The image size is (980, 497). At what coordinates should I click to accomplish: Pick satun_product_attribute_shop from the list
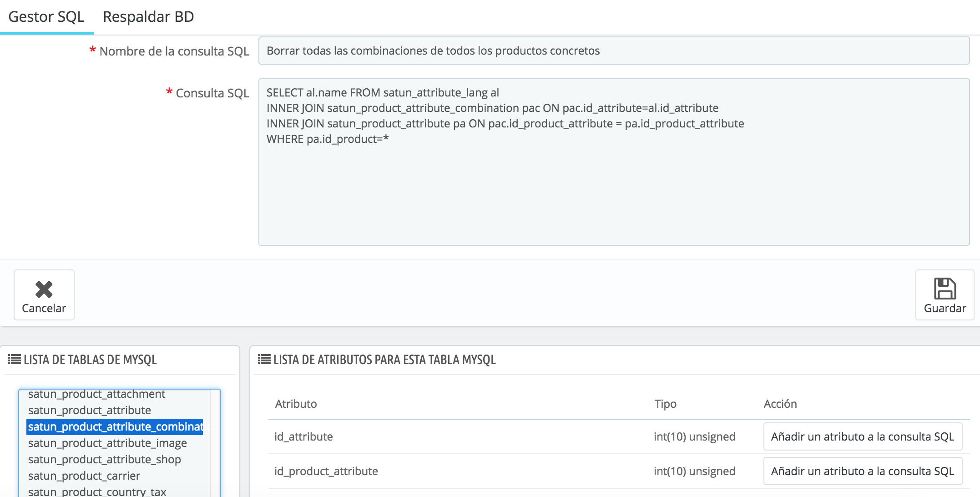pos(105,459)
